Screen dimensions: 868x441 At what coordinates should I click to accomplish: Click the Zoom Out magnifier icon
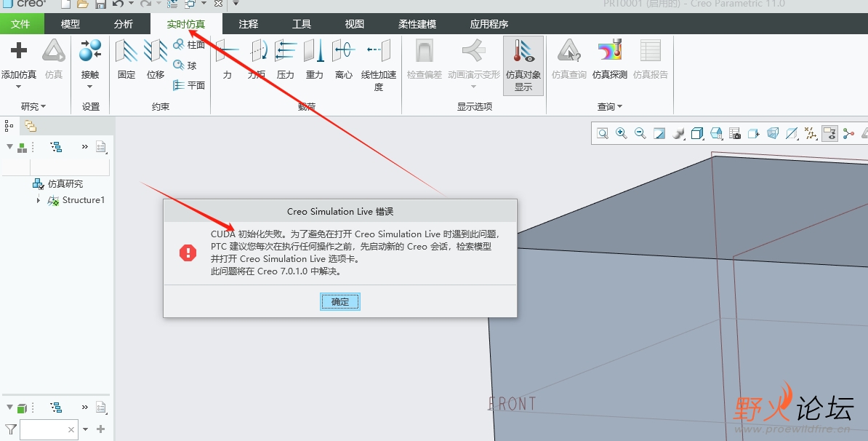(640, 133)
